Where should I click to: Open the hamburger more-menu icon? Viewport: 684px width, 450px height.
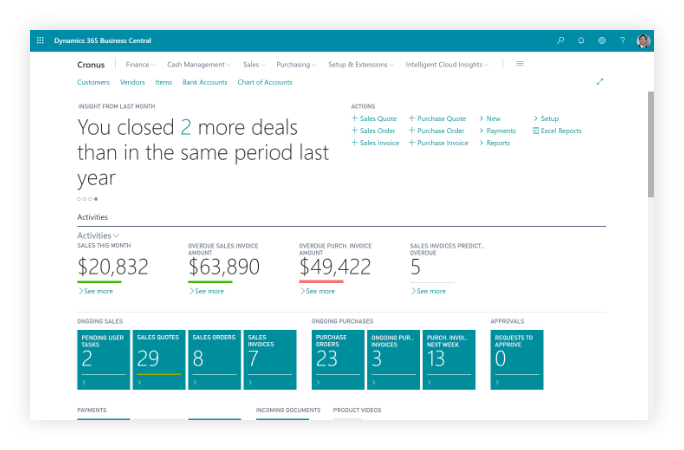pos(520,64)
